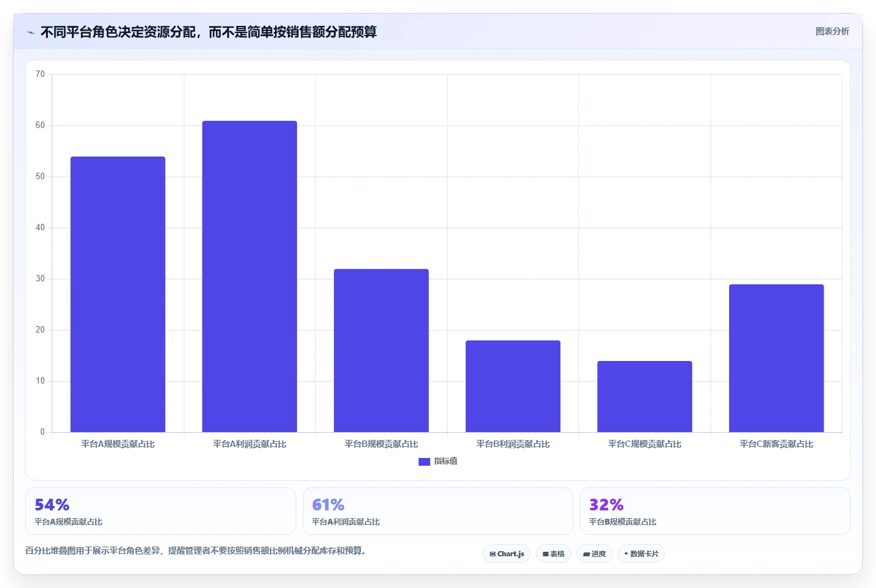Click the y-axis value 10

point(40,381)
